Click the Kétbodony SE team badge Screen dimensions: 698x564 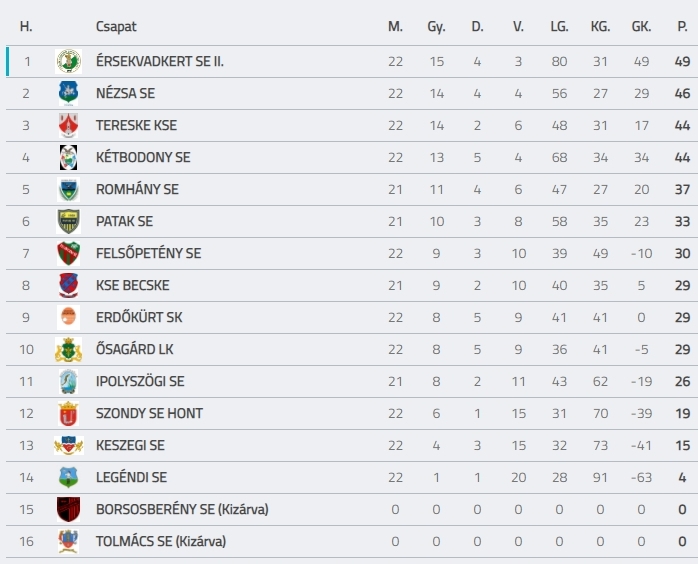point(69,158)
